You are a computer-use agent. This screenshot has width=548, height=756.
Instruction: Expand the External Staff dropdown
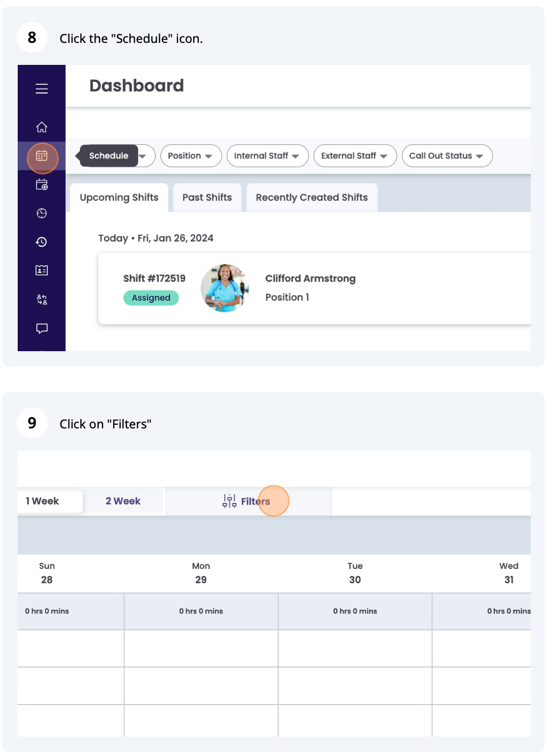coord(355,155)
